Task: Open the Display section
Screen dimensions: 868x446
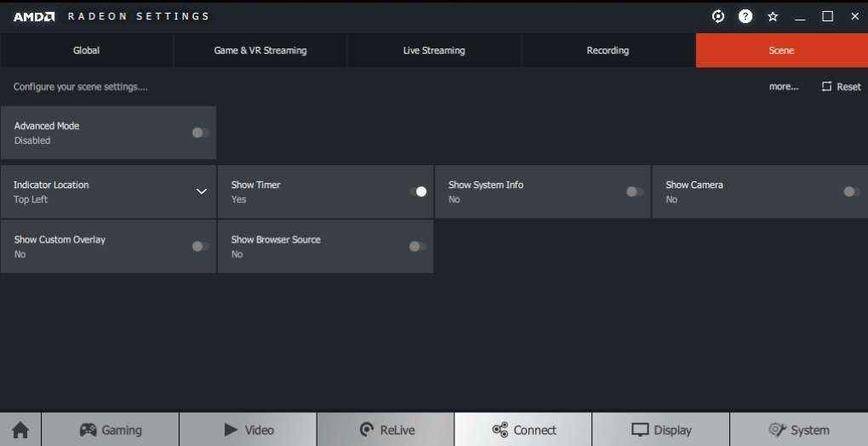Action: click(x=661, y=429)
